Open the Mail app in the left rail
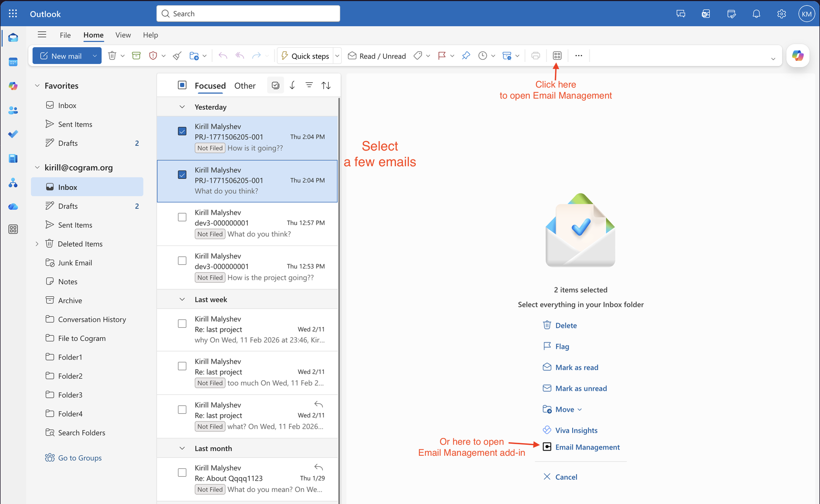820x504 pixels. [13, 38]
